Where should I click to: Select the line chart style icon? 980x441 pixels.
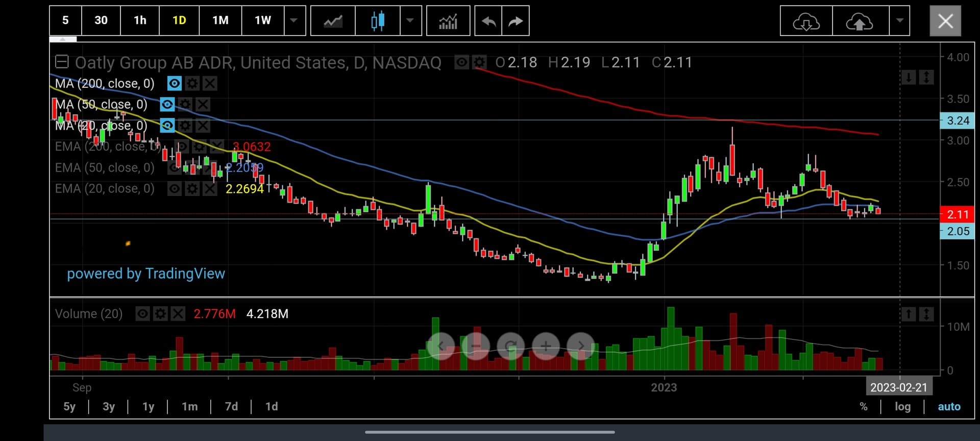pyautogui.click(x=333, y=21)
